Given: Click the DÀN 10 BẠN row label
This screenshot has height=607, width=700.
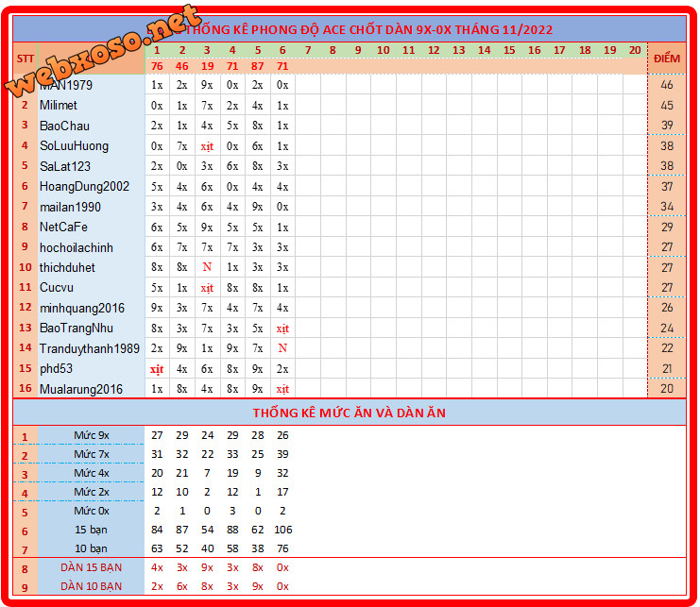Looking at the screenshot, I should point(91,586).
